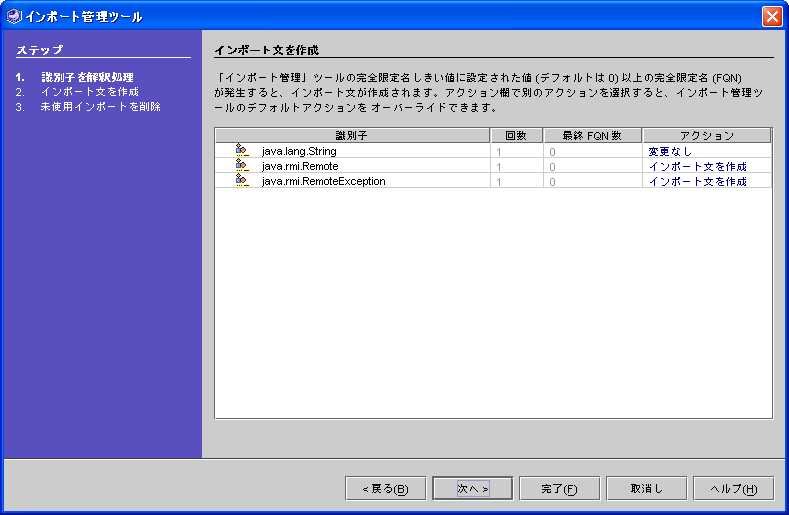Select the java.rmi.RemoteException identifier row
The image size is (789, 515).
[x=323, y=181]
